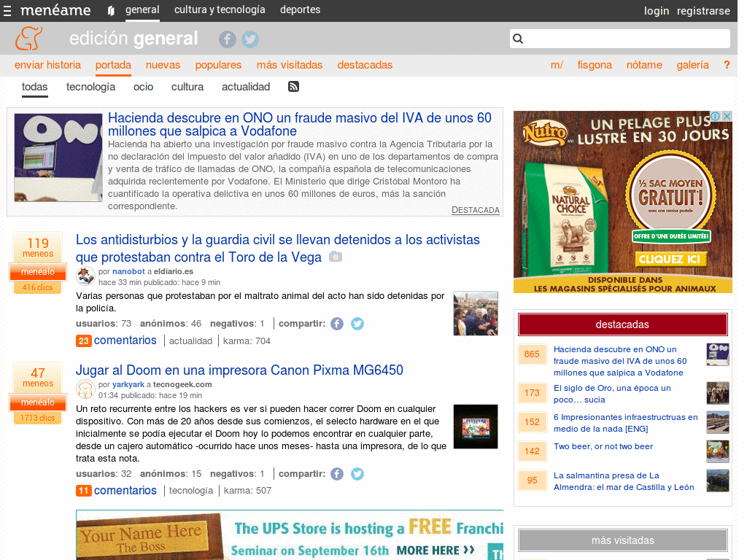
Task: Click the registrarse link
Action: coord(703,10)
